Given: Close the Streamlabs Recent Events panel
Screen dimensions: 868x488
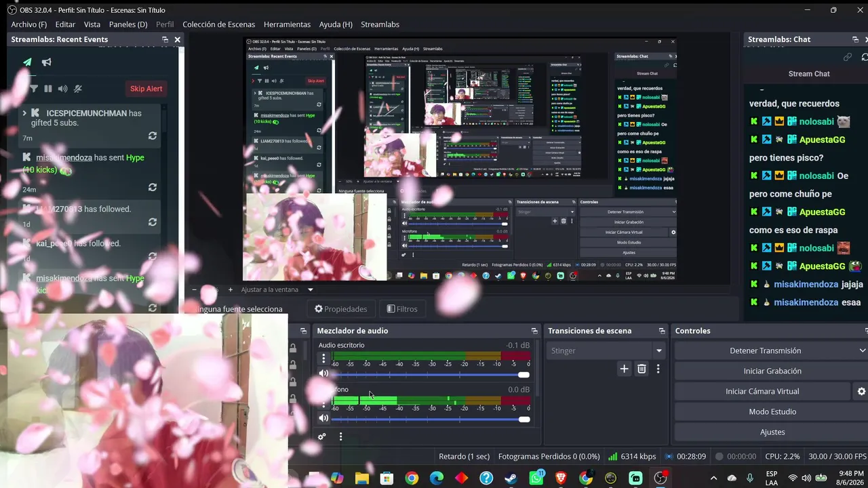Looking at the screenshot, I should point(178,39).
